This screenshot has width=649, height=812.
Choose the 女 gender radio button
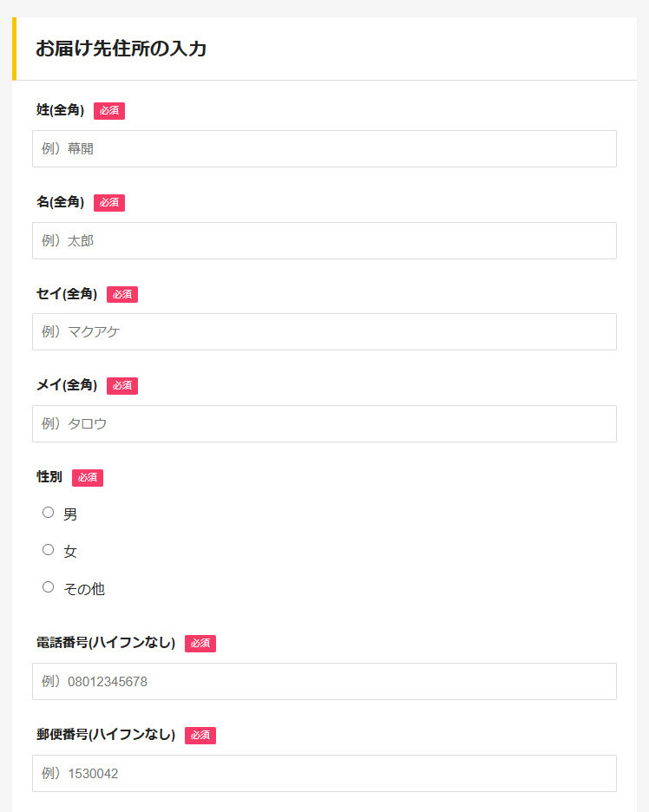[49, 550]
